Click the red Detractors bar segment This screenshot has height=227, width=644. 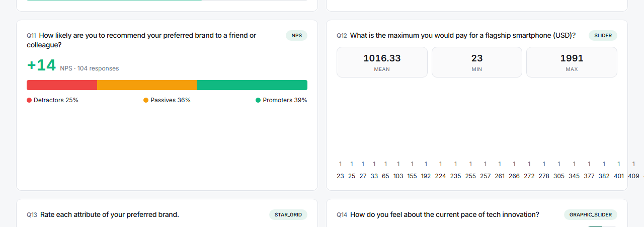62,85
